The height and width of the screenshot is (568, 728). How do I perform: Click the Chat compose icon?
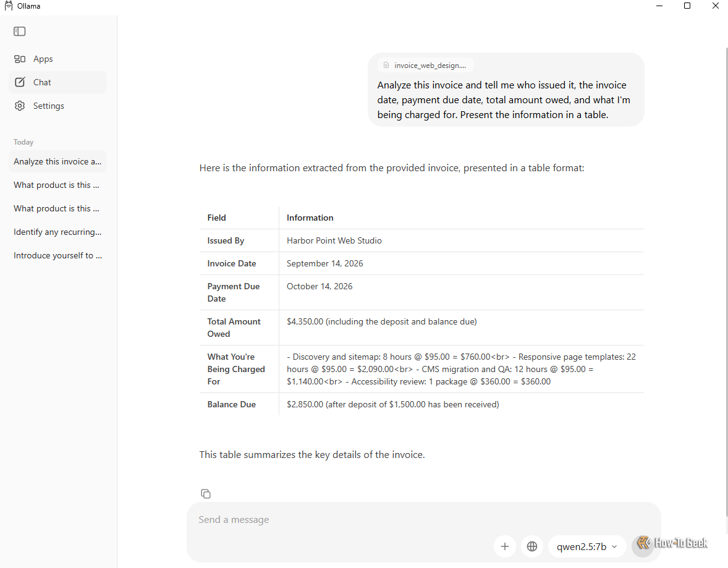point(20,82)
